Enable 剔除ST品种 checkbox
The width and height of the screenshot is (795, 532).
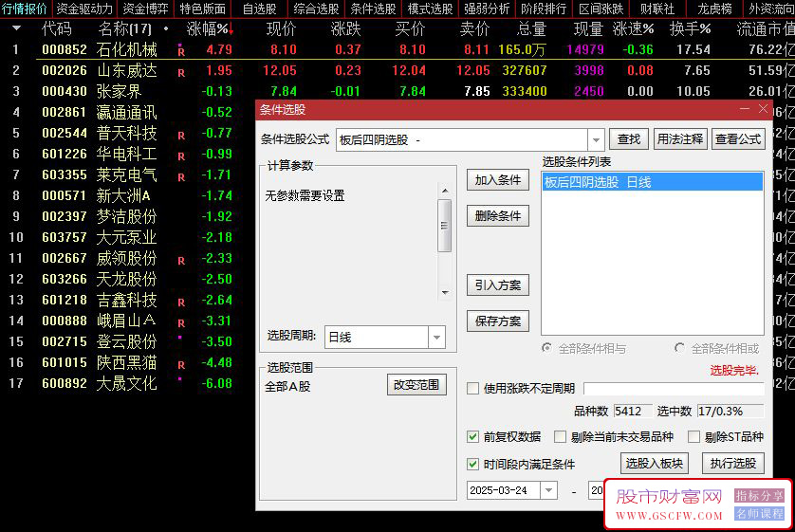tap(693, 437)
